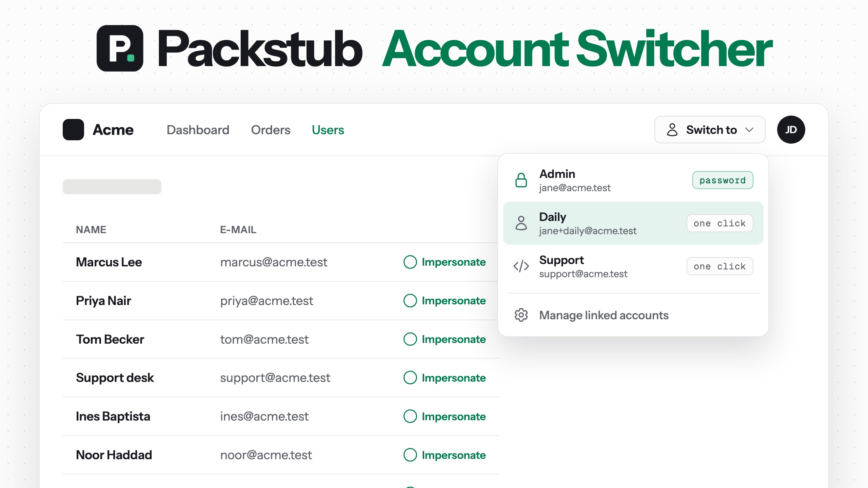Viewport: 868px width, 488px height.
Task: Click ines@acme.test email cell
Action: point(264,416)
